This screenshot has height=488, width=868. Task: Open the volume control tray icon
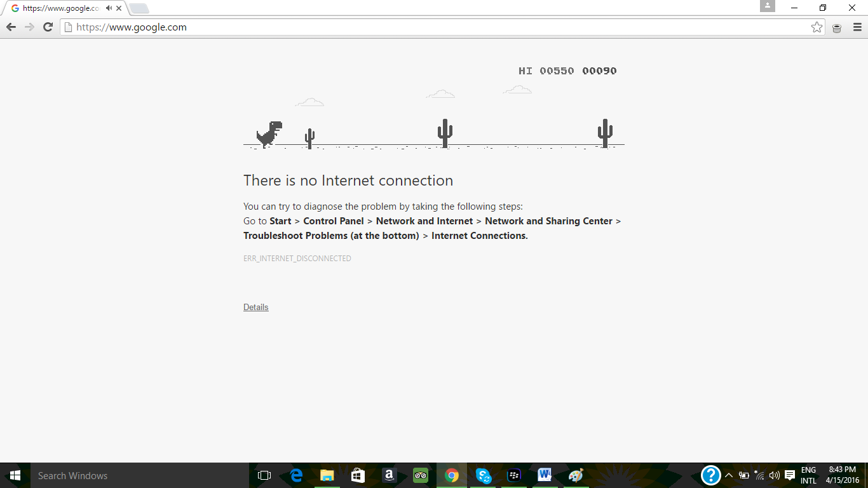[x=774, y=475]
